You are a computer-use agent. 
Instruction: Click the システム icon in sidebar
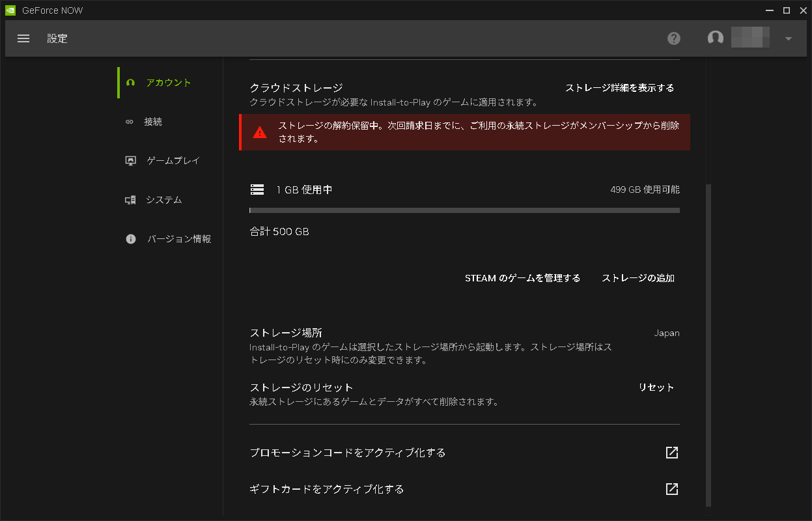point(130,200)
